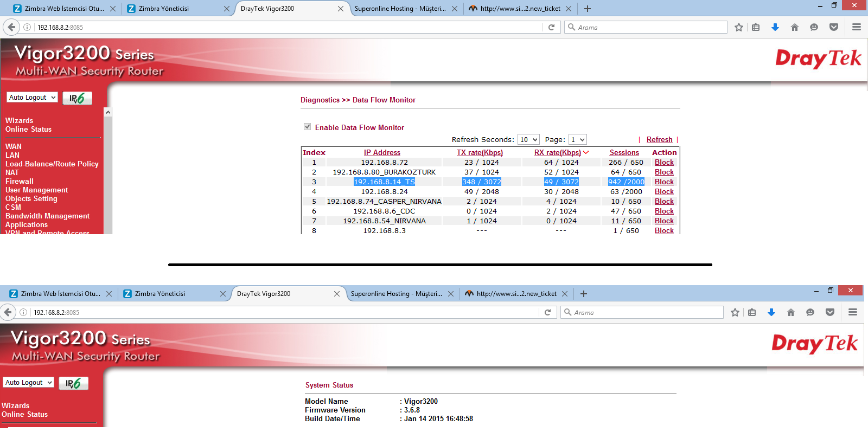The image size is (868, 432).
Task: Switch to Superonline Hosting tab in lower browser
Action: point(396,294)
